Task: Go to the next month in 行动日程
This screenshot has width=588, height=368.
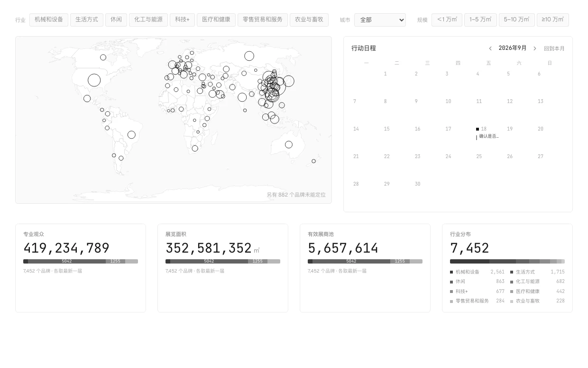Action: coord(535,48)
